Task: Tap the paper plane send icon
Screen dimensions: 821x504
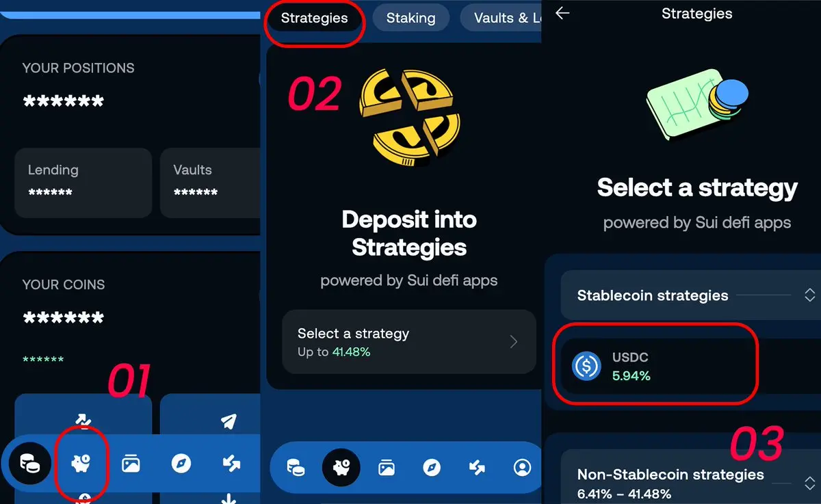Action: [x=229, y=421]
